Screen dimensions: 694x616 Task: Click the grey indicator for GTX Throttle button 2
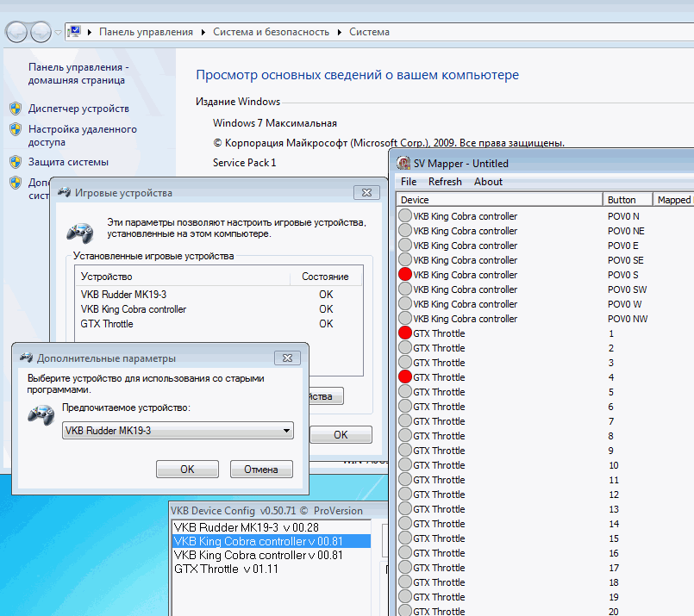click(405, 347)
